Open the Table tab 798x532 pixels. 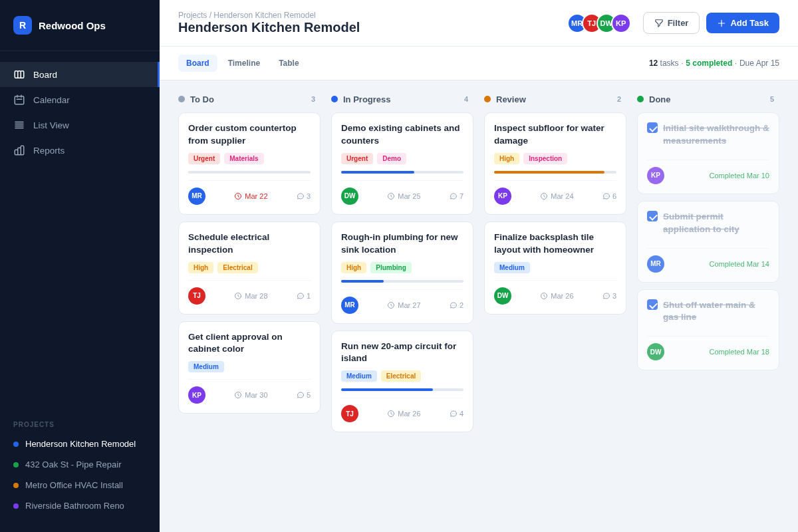(x=289, y=63)
